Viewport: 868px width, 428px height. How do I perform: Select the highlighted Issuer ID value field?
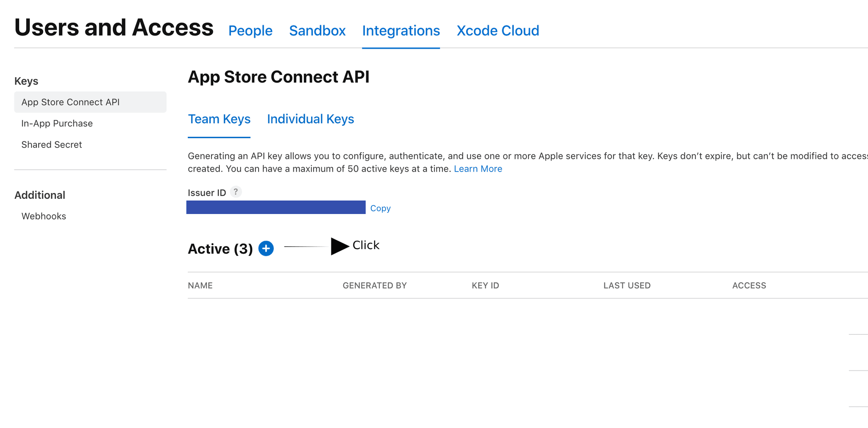[x=275, y=207]
